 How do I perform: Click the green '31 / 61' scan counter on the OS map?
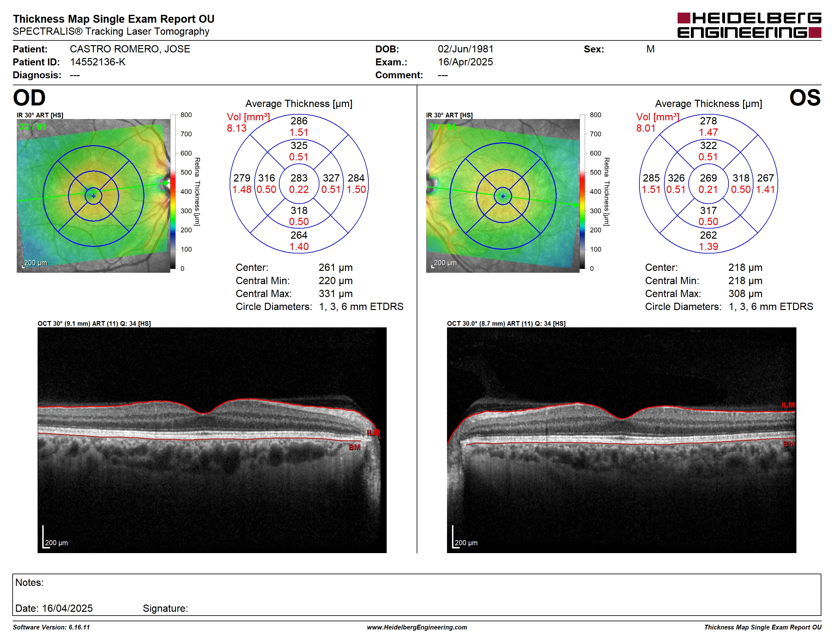pos(442,127)
